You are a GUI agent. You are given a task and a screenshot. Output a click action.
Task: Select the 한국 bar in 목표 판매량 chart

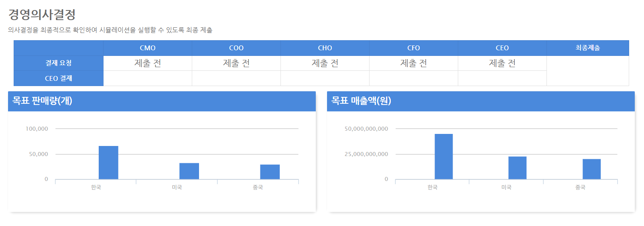(108, 163)
